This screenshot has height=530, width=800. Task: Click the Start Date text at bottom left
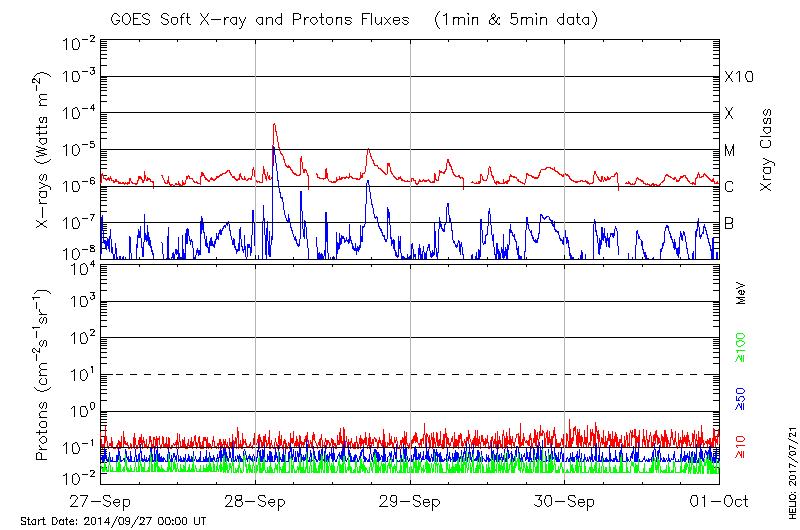pos(113,521)
